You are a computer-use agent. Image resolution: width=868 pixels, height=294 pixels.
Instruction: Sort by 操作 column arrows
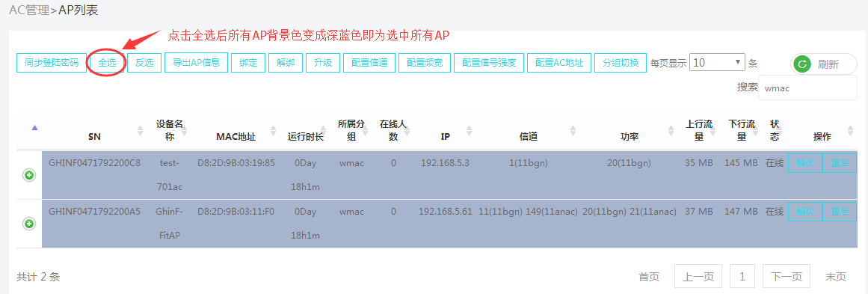coord(850,131)
